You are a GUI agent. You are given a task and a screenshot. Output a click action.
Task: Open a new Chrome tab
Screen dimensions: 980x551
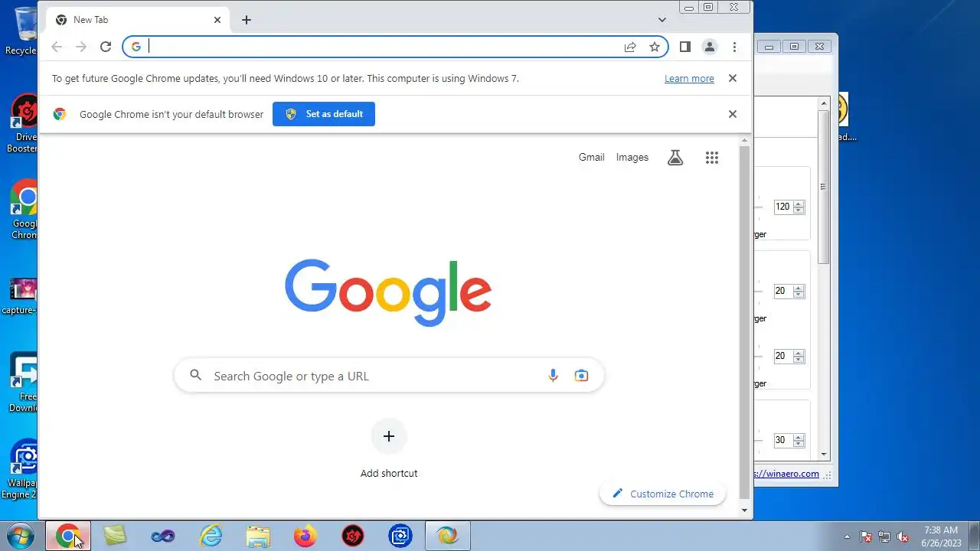tap(246, 20)
